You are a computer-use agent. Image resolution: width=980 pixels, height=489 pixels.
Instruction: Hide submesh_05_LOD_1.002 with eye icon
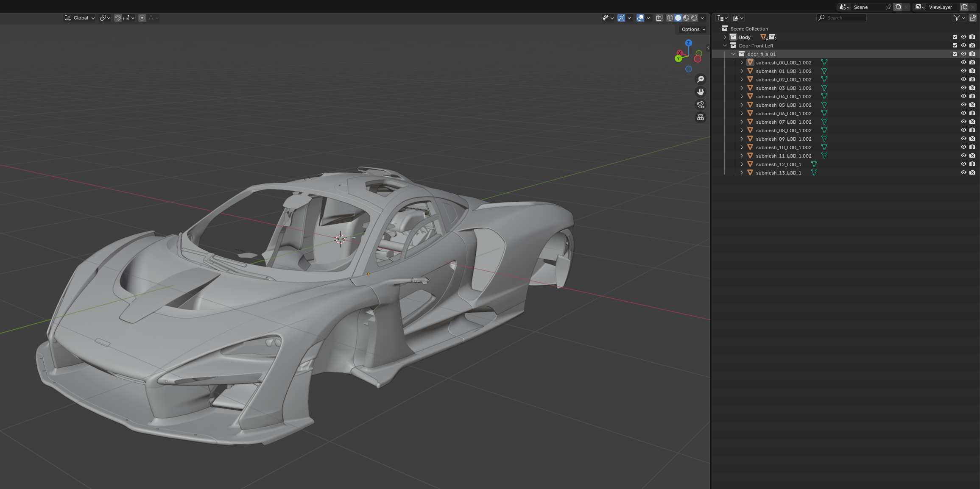click(963, 105)
